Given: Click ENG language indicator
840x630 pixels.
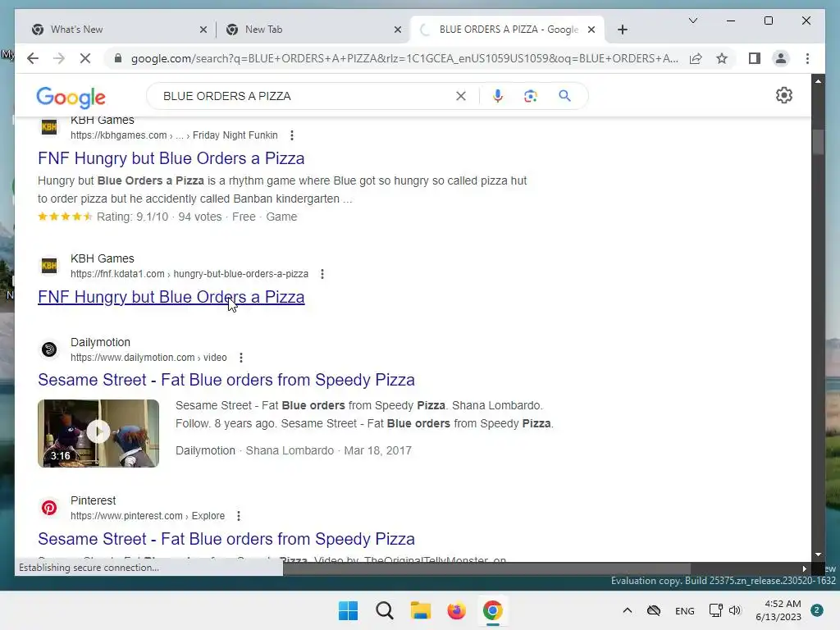Looking at the screenshot, I should tap(685, 611).
